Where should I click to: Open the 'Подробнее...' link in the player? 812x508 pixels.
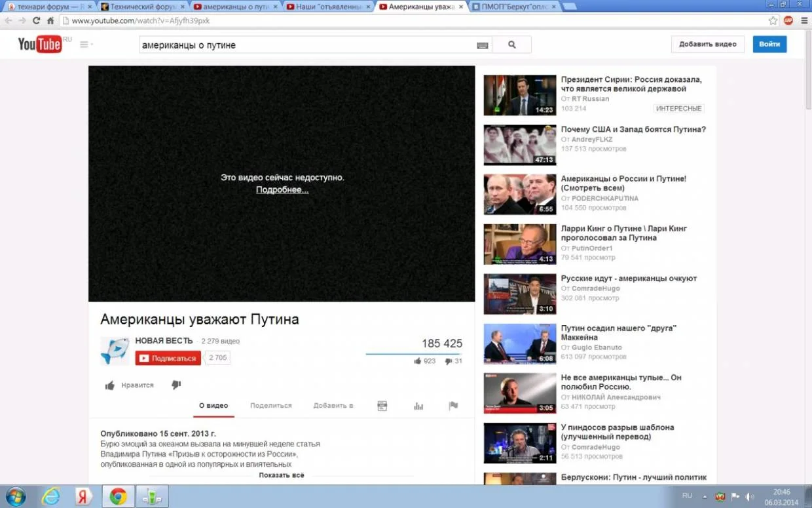click(x=282, y=189)
